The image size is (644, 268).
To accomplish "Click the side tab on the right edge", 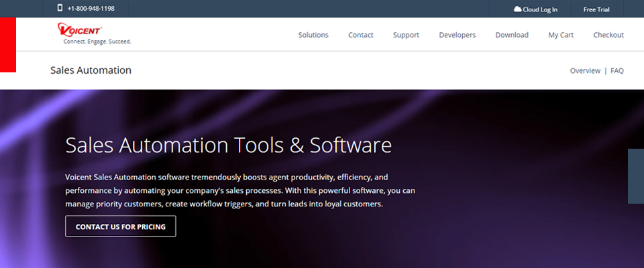I will click(636, 176).
